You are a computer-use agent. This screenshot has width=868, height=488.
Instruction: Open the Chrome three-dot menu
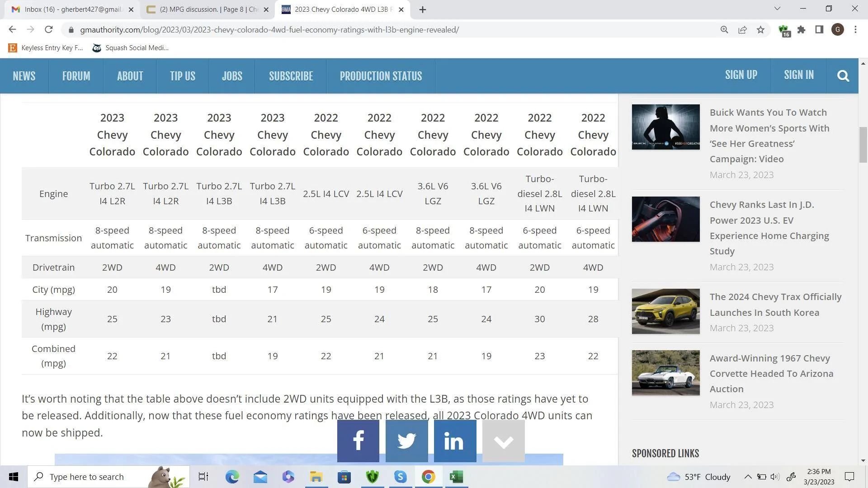pyautogui.click(x=855, y=30)
